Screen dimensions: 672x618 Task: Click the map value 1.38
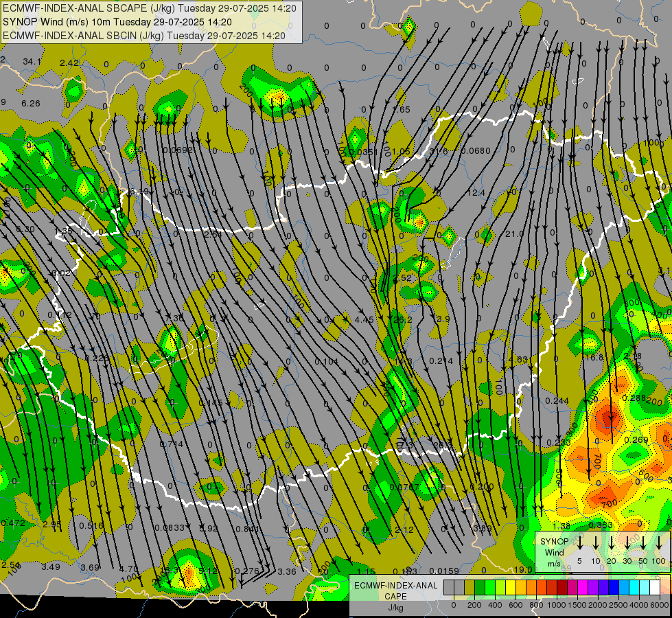(561, 526)
